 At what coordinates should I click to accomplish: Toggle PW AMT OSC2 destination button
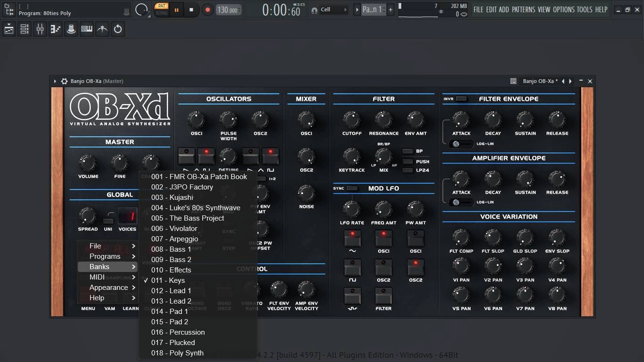coord(415,268)
